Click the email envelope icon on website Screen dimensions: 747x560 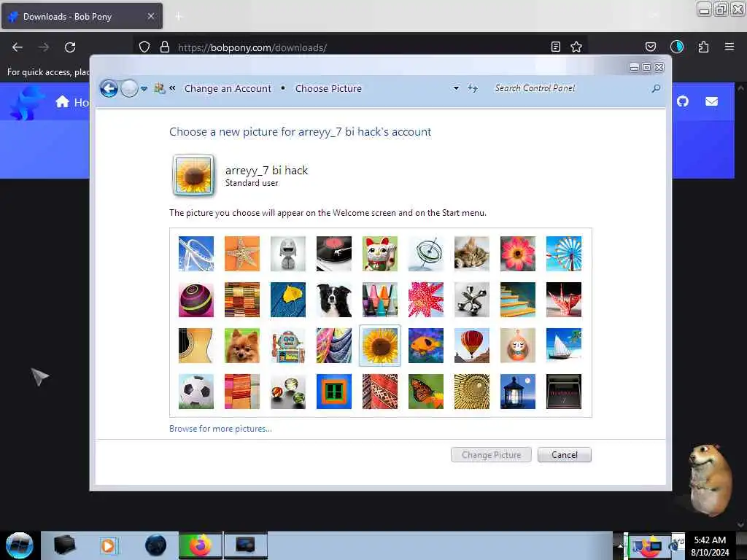pos(712,101)
